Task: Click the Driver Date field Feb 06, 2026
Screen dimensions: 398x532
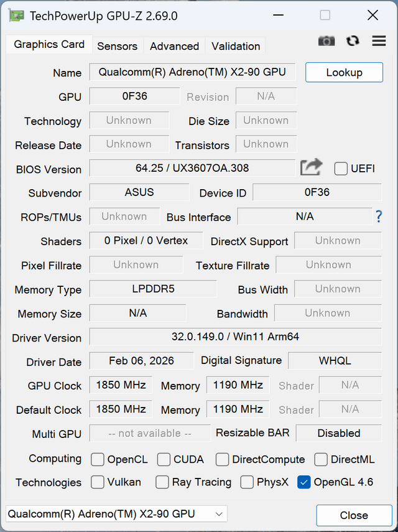Action: pos(141,361)
